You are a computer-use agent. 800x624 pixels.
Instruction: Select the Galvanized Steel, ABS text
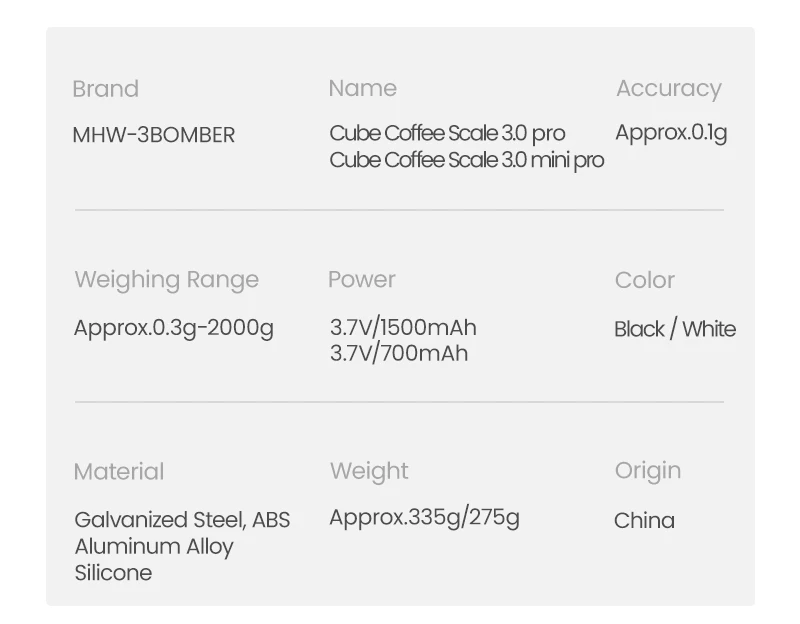pyautogui.click(x=182, y=520)
